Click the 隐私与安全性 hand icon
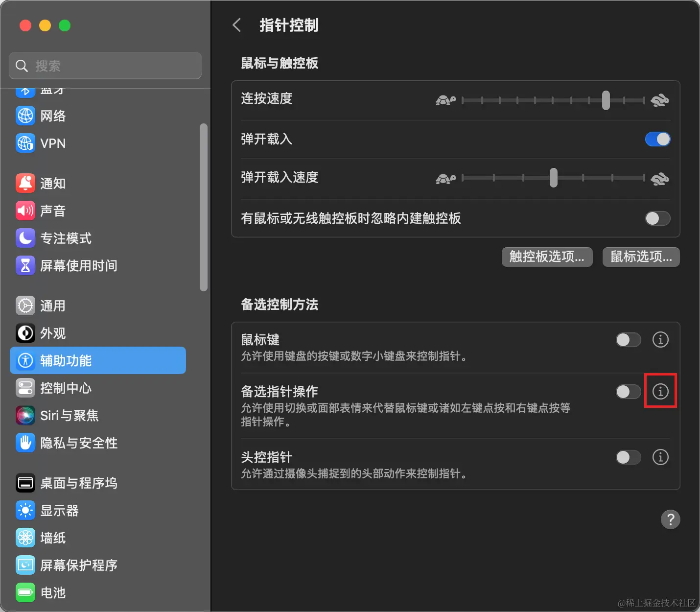 point(25,443)
